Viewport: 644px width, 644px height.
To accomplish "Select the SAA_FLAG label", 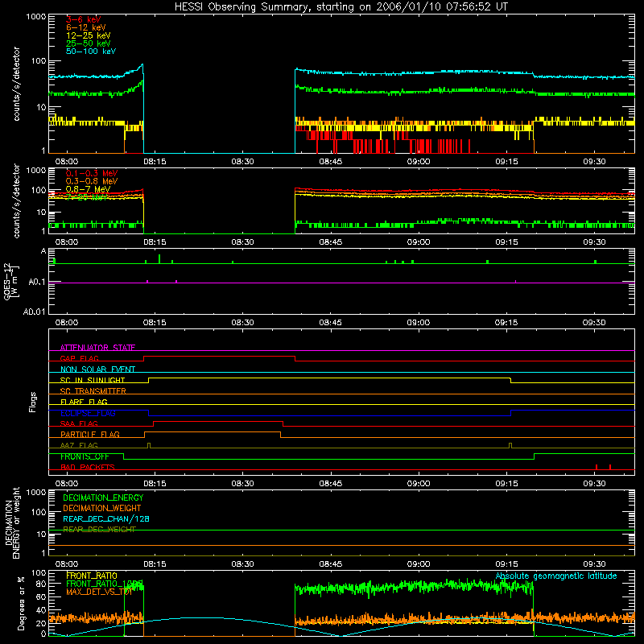I will (x=79, y=423).
